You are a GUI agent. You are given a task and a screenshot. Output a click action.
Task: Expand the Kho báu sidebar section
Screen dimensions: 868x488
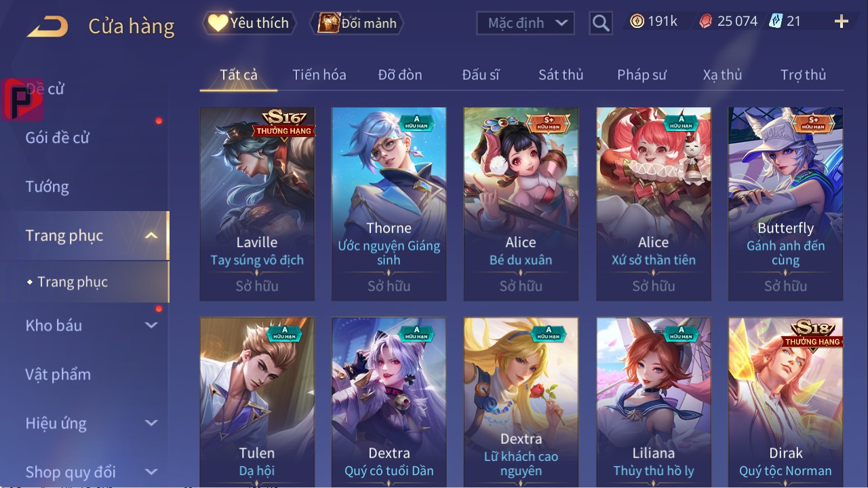[x=151, y=325]
